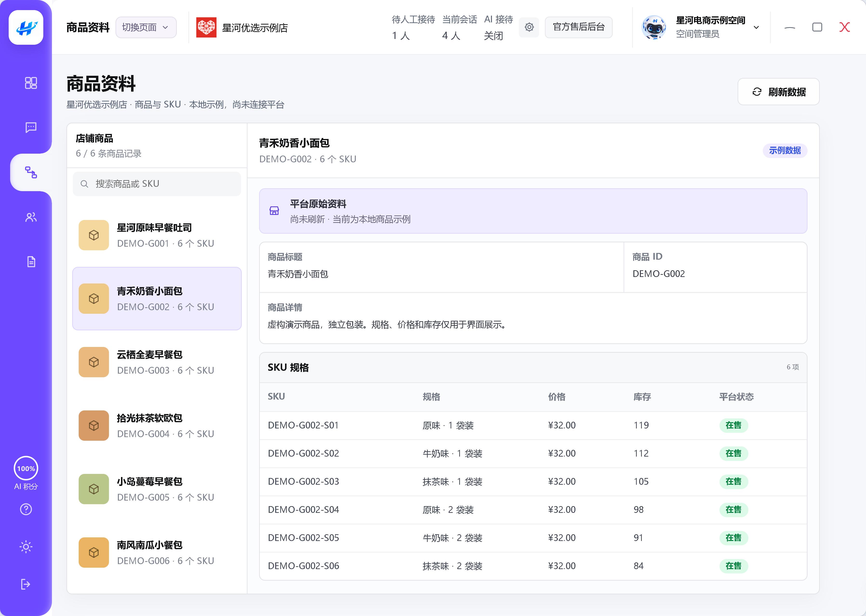Click SKU cell DEMO-G002-S06
This screenshot has height=616, width=866.
(x=303, y=566)
